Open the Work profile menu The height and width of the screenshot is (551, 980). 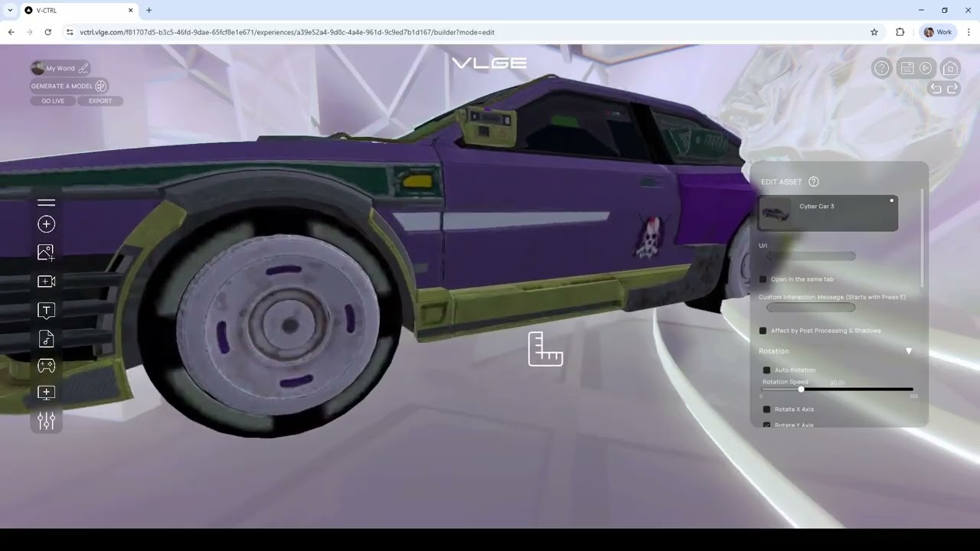938,32
